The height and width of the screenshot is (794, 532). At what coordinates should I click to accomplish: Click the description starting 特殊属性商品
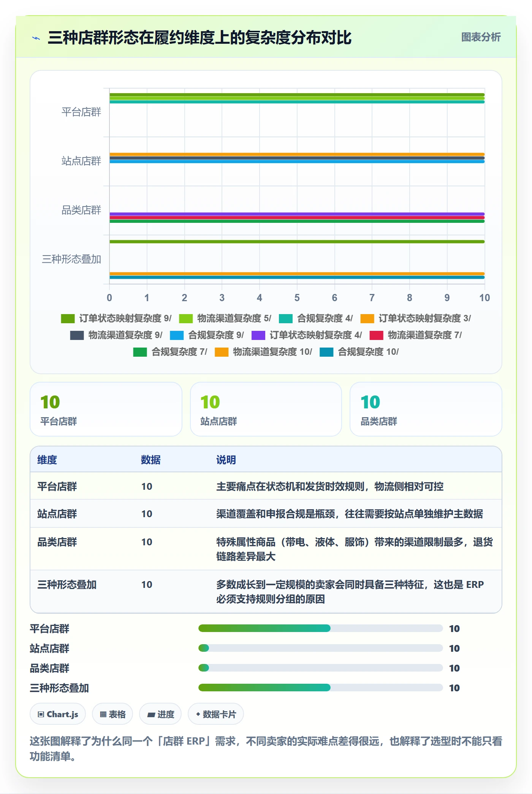click(x=355, y=549)
